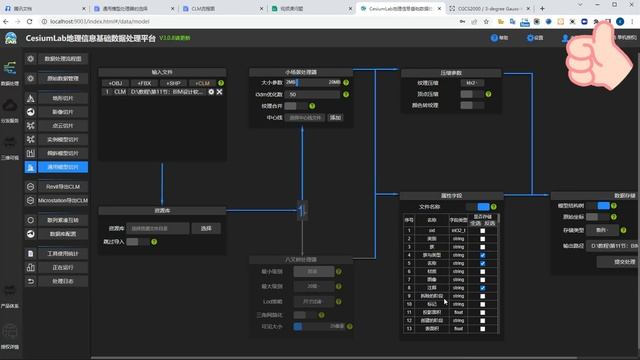Image resolution: width=640 pixels, height=360 pixels.
Task: Remove the CLM file with the X icon
Action: coord(220,92)
